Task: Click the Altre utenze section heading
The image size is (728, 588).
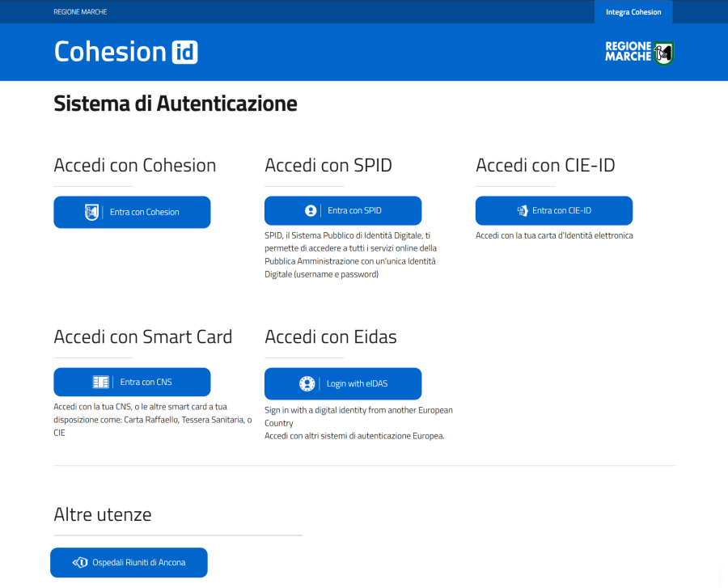Action: click(x=103, y=514)
